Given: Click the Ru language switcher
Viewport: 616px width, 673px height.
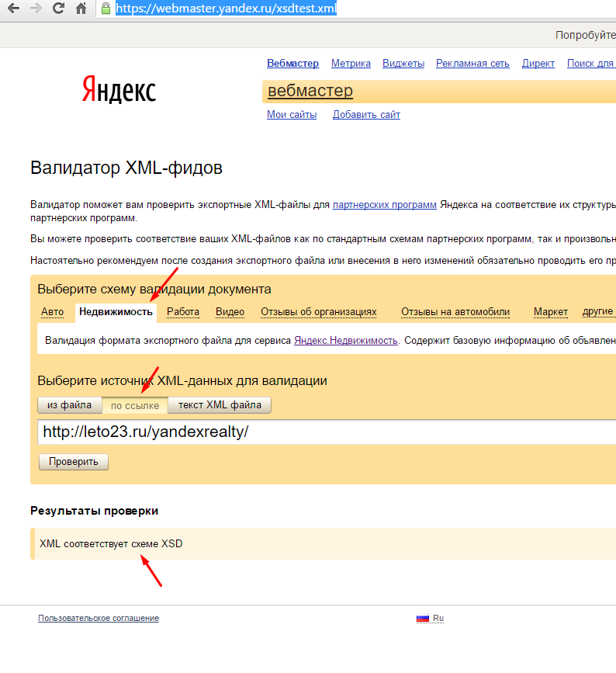Looking at the screenshot, I should (438, 618).
